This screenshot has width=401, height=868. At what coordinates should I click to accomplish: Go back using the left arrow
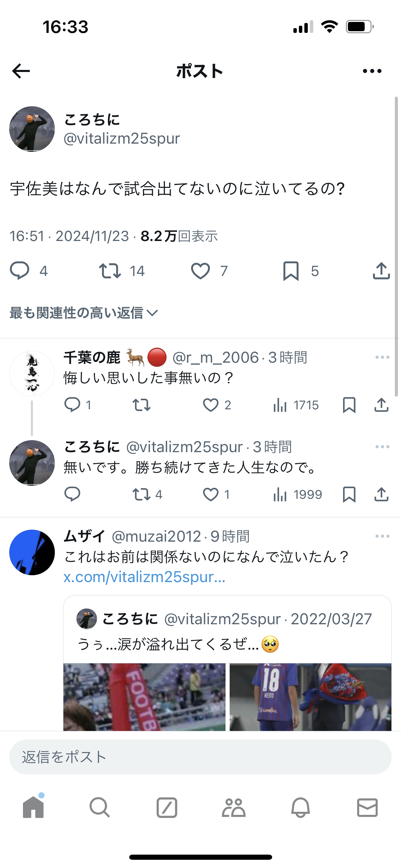[x=21, y=71]
